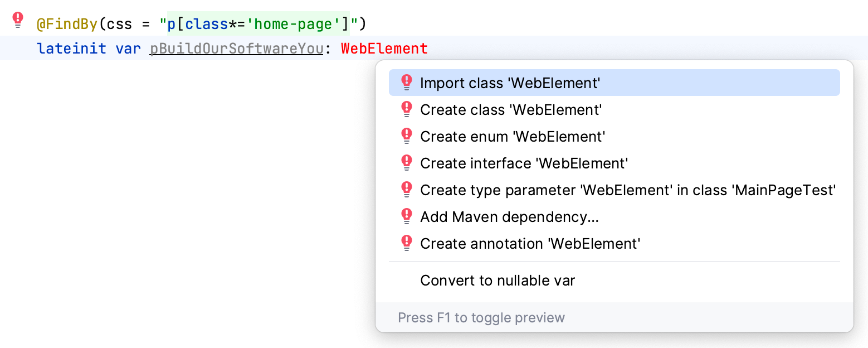Click bulb icon beside Create type parameter

tap(407, 190)
